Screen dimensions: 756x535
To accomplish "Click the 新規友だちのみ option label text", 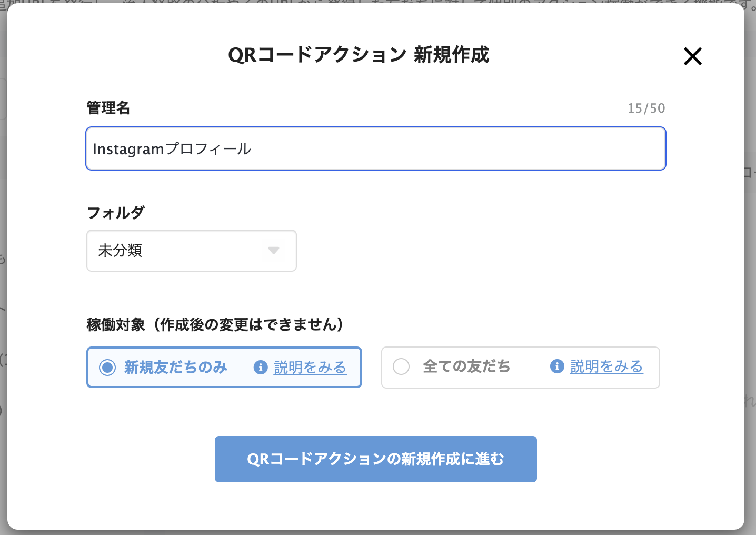I will (x=176, y=367).
